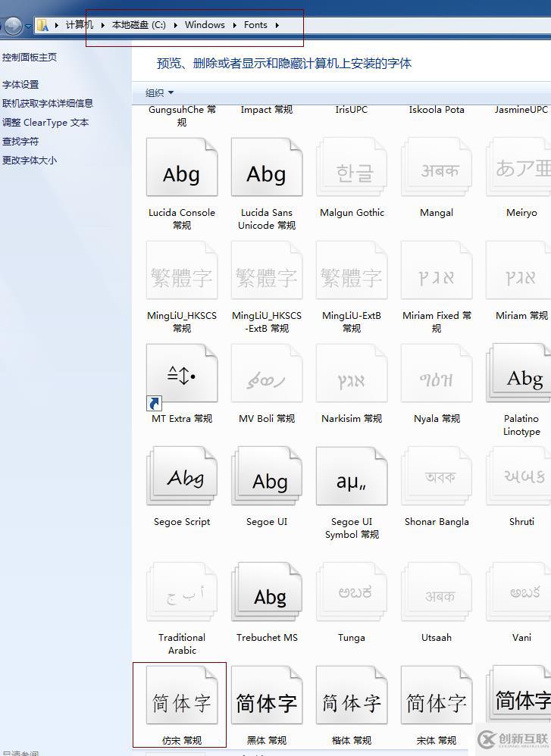The image size is (551, 756).
Task: Select the Utsaah font icon
Action: (x=437, y=592)
